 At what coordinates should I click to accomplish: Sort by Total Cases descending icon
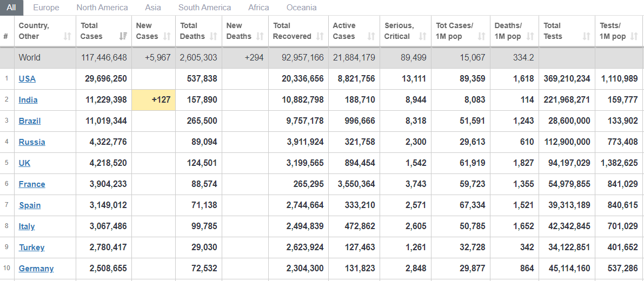[123, 37]
